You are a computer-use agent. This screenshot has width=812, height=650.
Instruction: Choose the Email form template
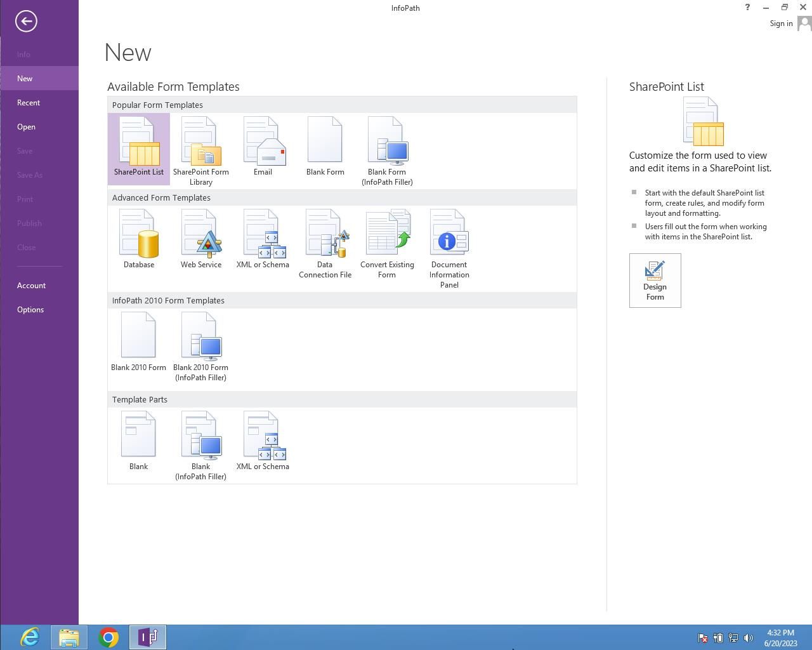coord(263,147)
